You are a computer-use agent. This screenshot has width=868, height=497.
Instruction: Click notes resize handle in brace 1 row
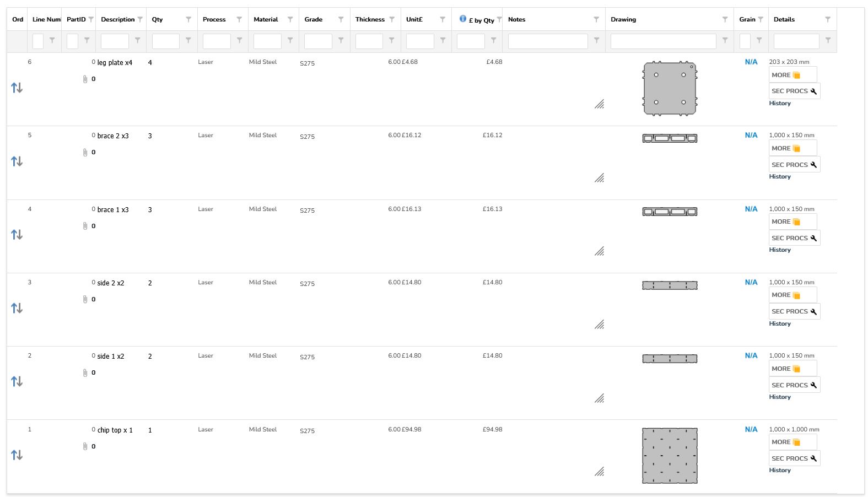tap(599, 251)
